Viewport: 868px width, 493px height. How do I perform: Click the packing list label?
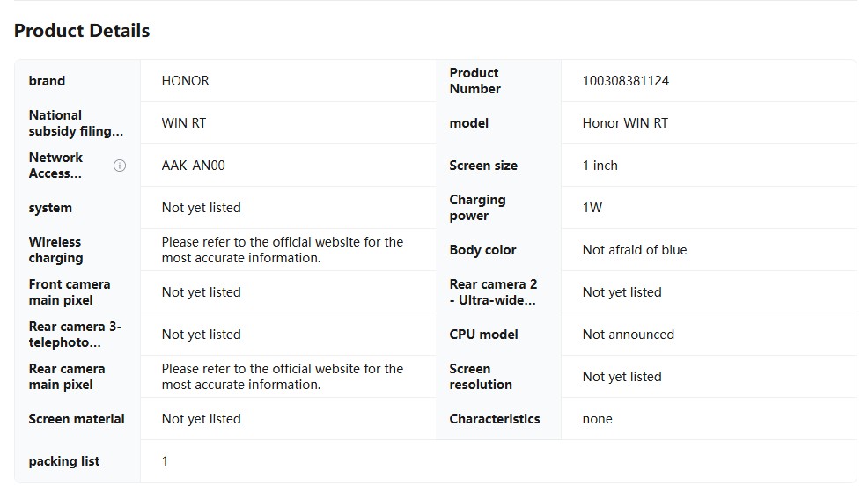pyautogui.click(x=63, y=461)
